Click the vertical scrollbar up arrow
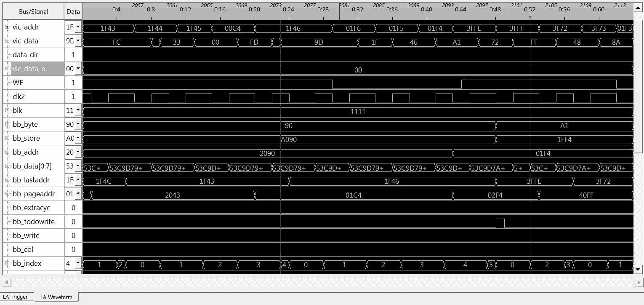 click(638, 6)
